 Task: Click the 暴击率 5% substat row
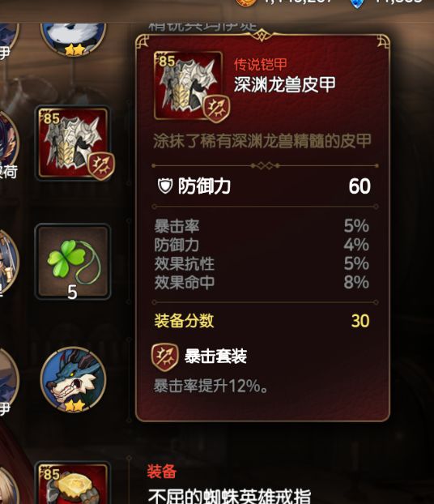pyautogui.click(x=262, y=226)
